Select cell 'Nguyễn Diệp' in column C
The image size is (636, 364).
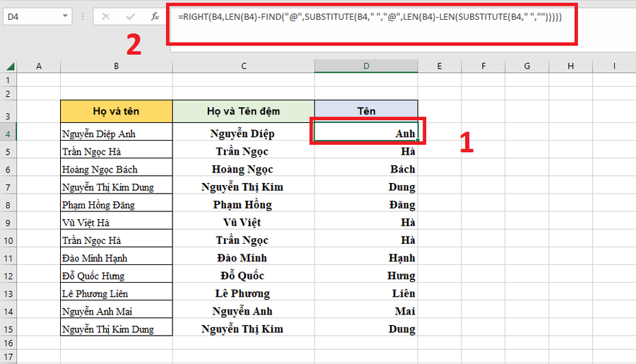coord(243,134)
